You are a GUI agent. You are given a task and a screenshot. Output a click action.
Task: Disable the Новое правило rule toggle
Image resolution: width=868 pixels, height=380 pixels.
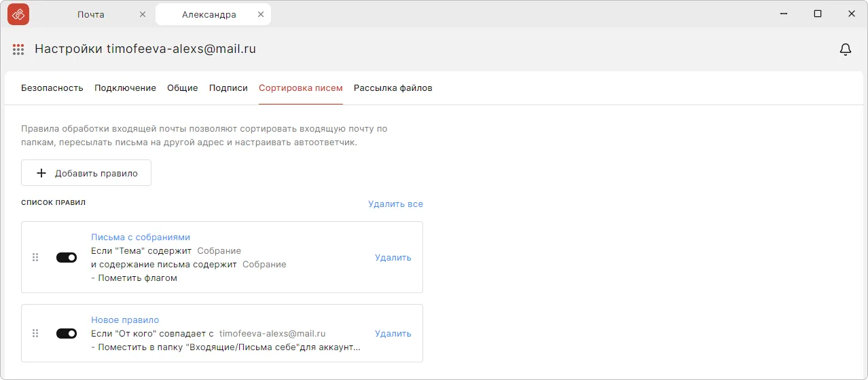click(67, 333)
